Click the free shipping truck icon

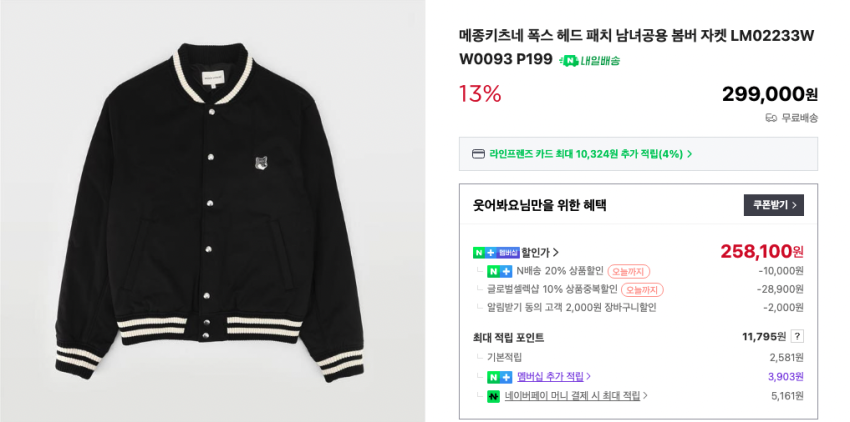click(771, 118)
